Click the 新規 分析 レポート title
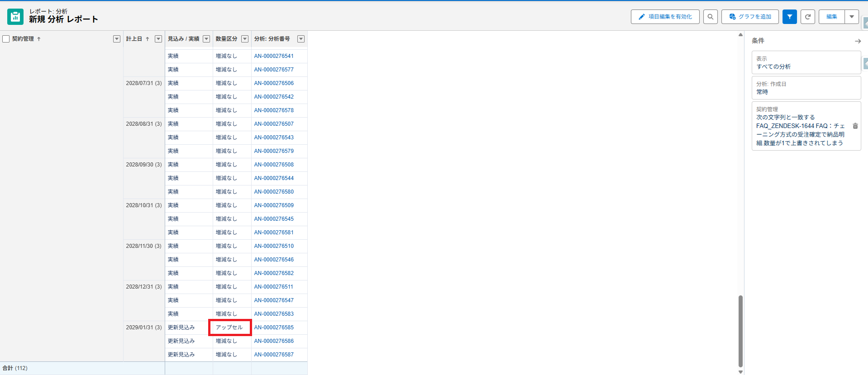This screenshot has height=375, width=868. pos(63,19)
